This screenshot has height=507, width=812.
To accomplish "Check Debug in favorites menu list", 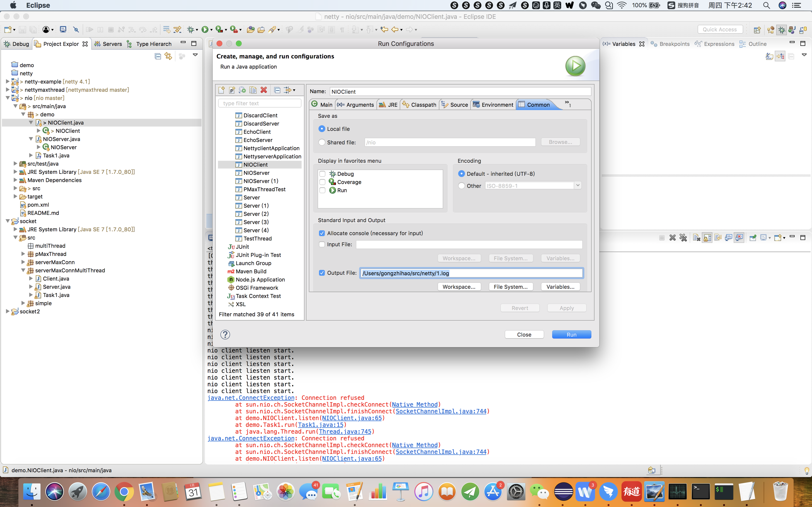I will (x=323, y=174).
